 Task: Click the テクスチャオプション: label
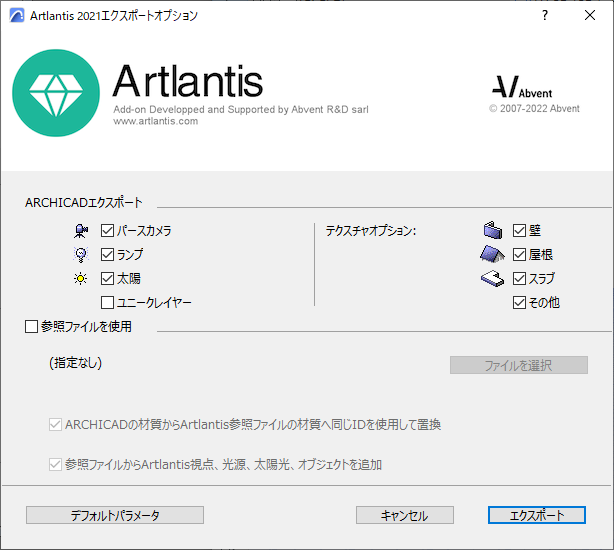pyautogui.click(x=371, y=231)
